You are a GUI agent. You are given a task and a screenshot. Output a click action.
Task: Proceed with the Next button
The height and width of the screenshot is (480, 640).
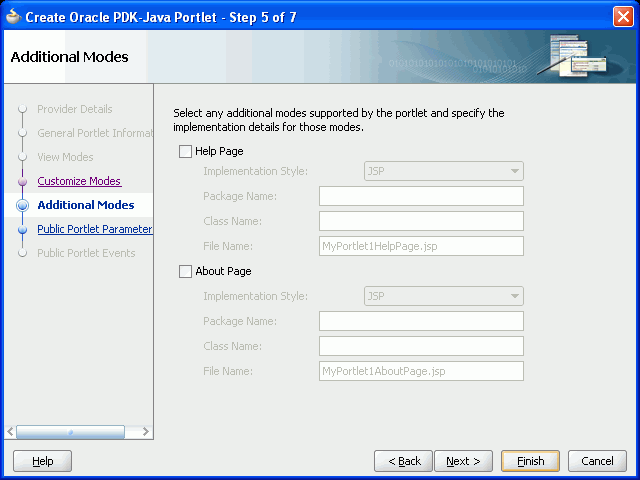[x=464, y=461]
